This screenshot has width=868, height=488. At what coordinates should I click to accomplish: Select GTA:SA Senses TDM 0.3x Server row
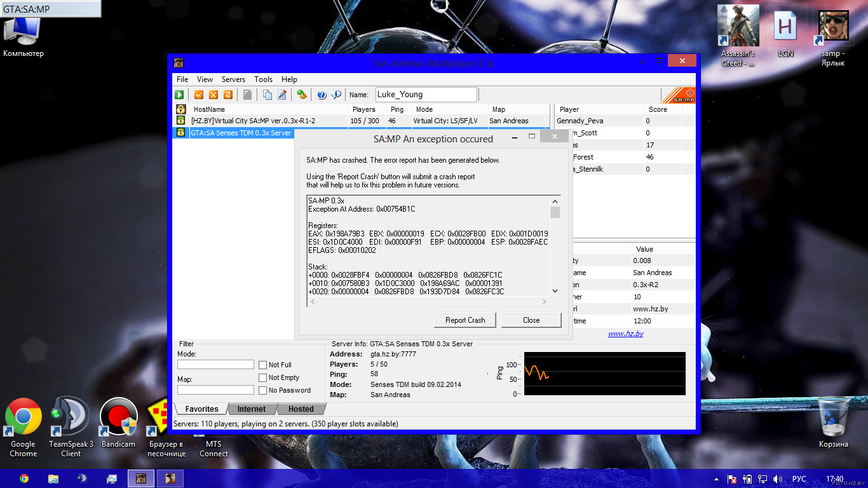click(241, 133)
